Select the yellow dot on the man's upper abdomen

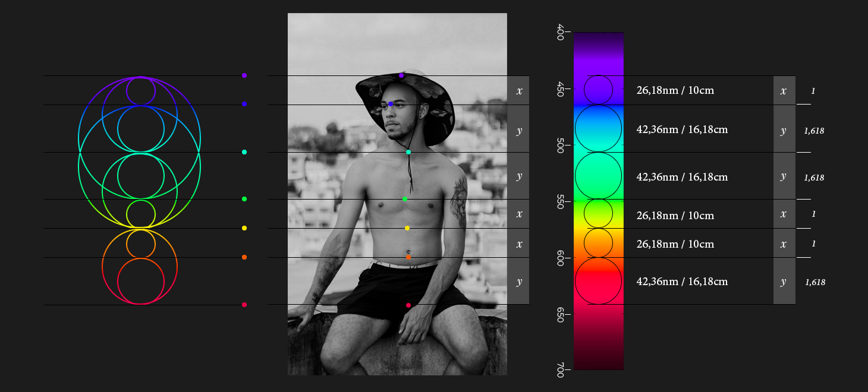point(407,228)
